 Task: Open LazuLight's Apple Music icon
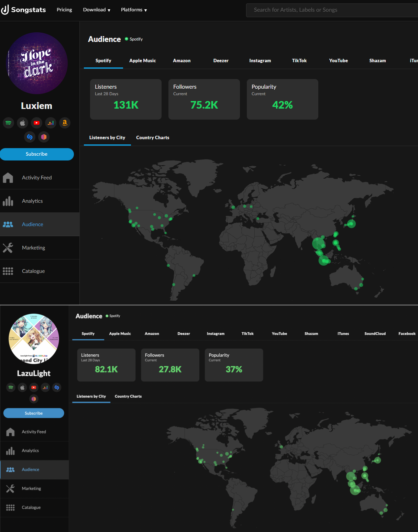22,387
